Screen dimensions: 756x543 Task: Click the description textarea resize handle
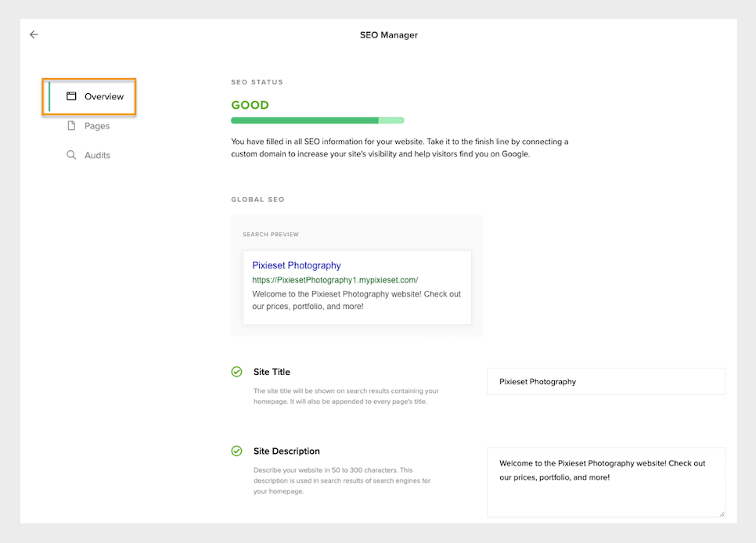[722, 514]
